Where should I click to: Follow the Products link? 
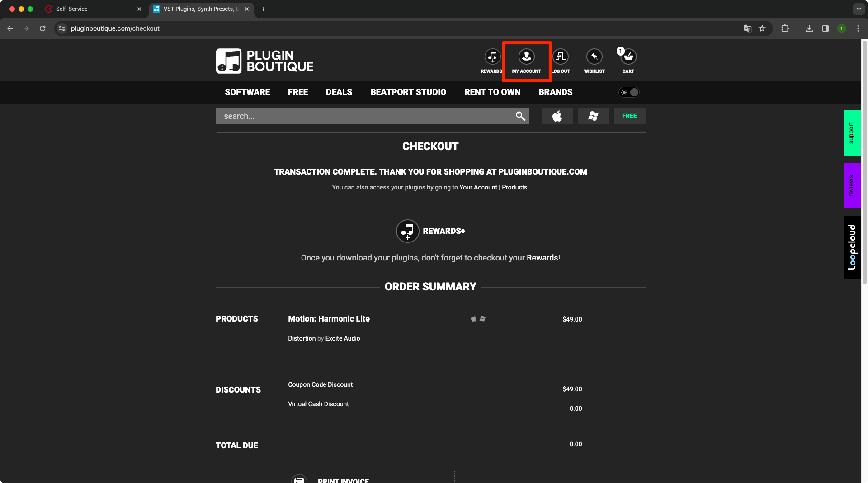pyautogui.click(x=514, y=187)
